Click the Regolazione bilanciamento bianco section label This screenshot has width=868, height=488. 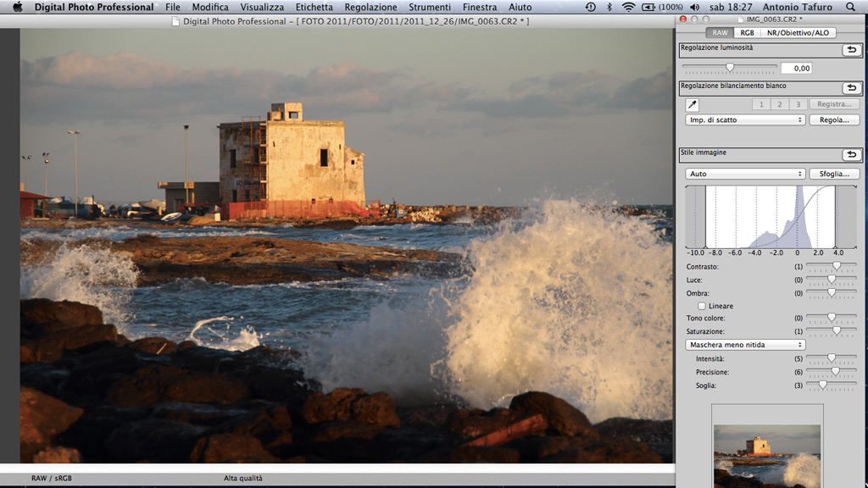click(733, 86)
